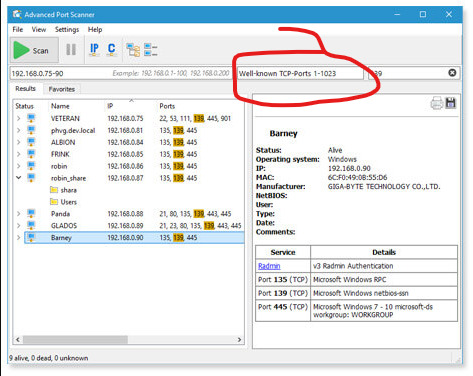Viewport: 473px width, 376px height.
Task: Click the Advanced Port Scanner title icon
Action: [x=17, y=14]
